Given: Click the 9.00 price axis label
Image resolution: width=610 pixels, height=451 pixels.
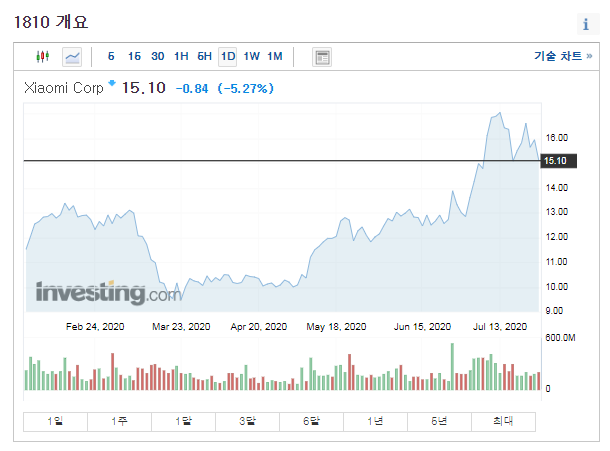Looking at the screenshot, I should coord(554,311).
